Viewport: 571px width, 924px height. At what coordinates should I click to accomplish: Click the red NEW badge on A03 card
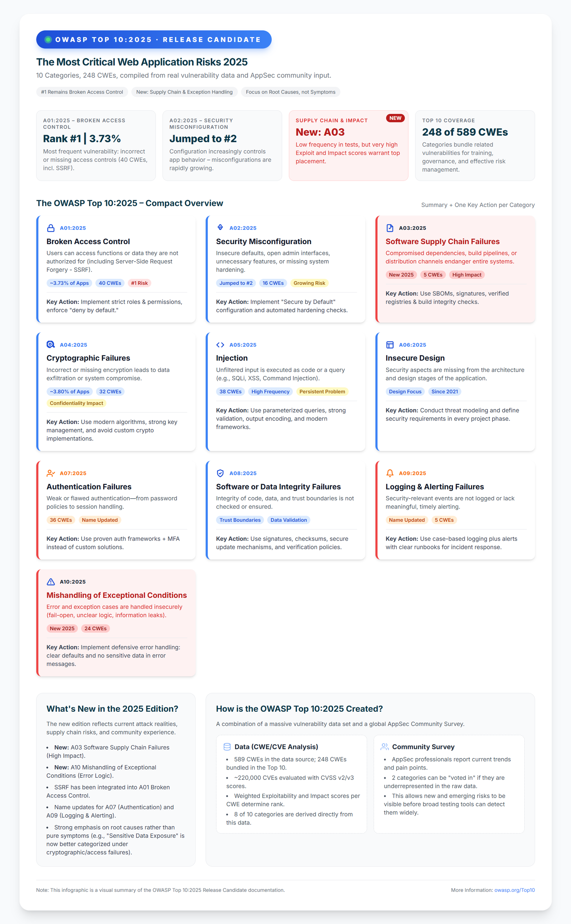click(x=395, y=118)
